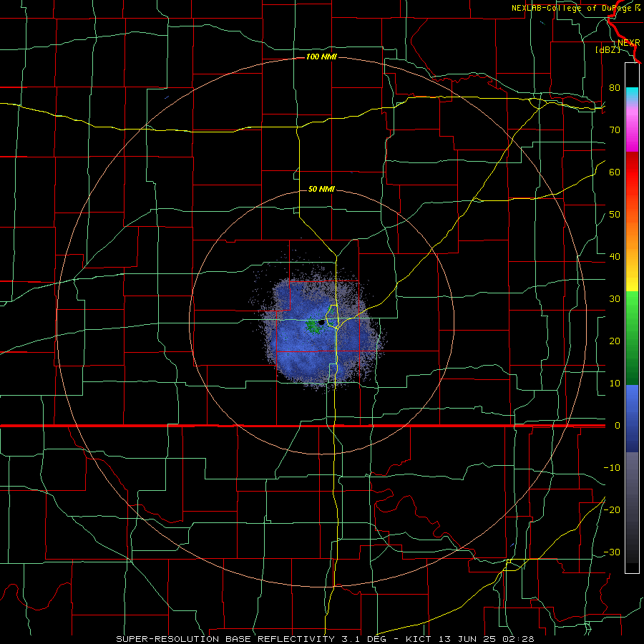This screenshot has width=644, height=644.
Task: Click the [dBZ] unit label
Action: [608, 50]
